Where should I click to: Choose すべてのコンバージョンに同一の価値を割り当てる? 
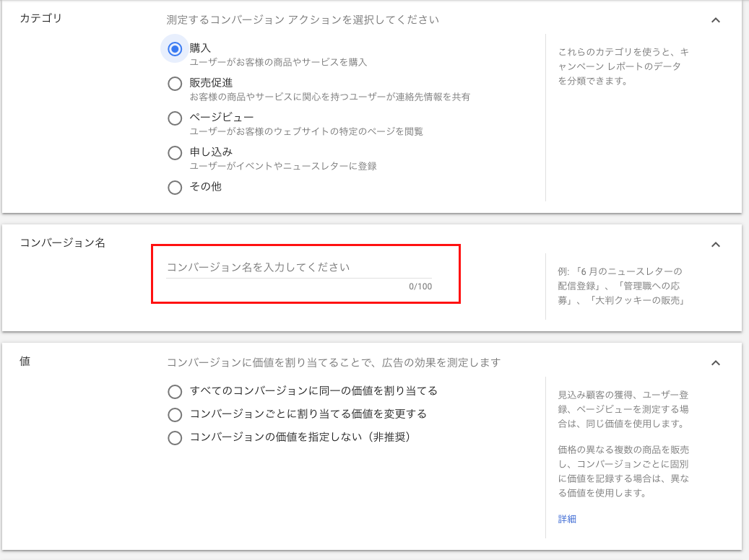pos(174,392)
